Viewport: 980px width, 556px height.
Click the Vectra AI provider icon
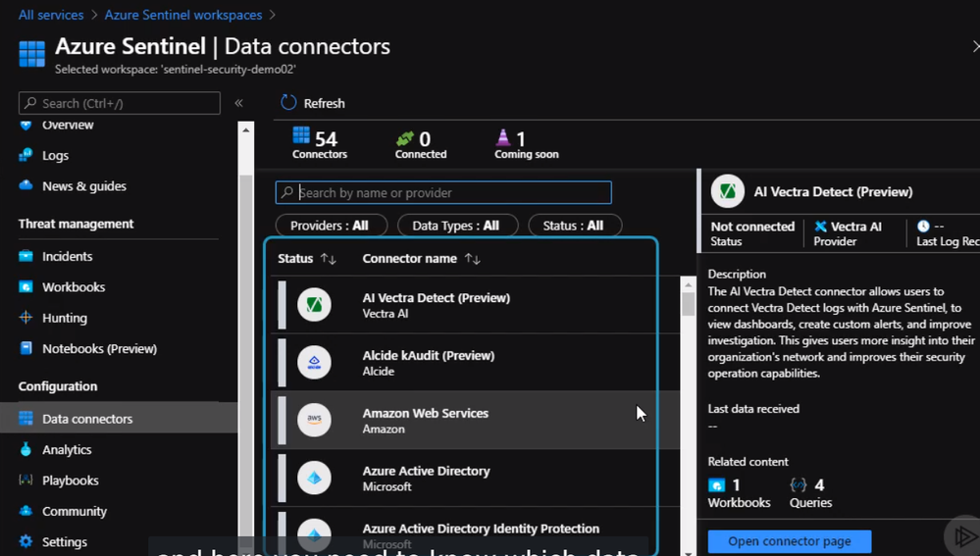click(821, 227)
